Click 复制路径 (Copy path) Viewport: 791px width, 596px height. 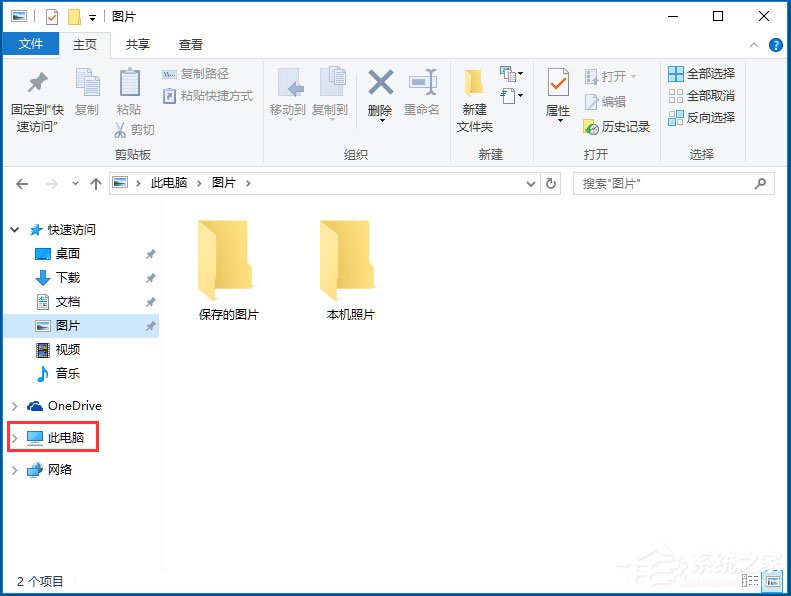point(196,74)
